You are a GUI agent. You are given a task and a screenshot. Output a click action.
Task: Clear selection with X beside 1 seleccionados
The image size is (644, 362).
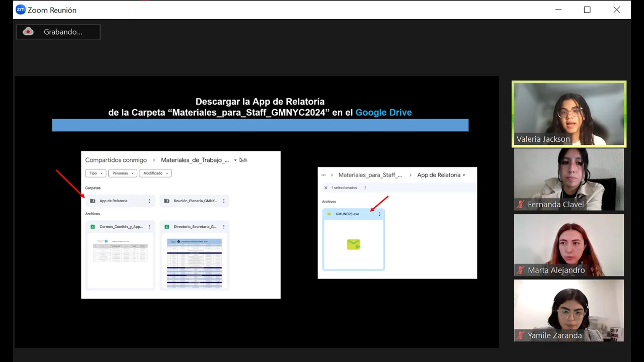tap(326, 188)
